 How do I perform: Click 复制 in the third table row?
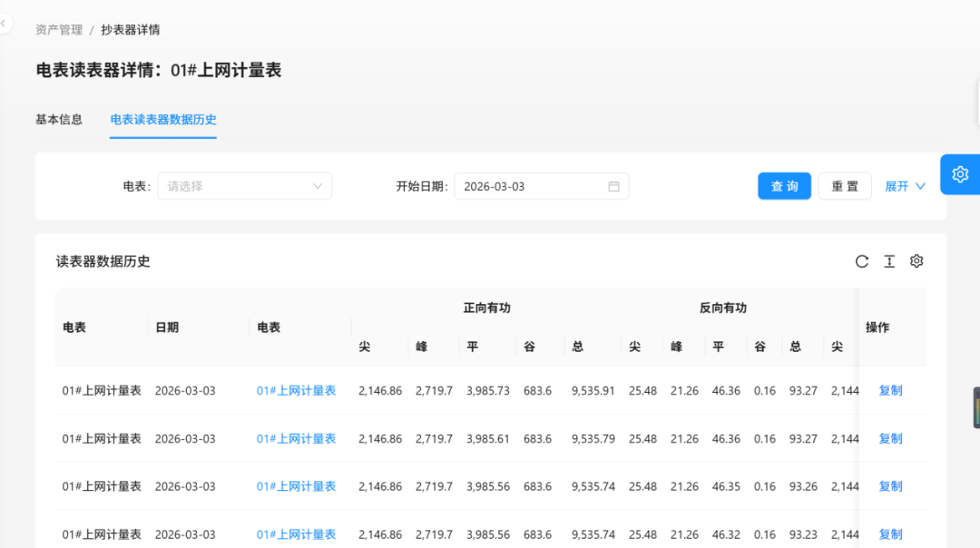[x=890, y=486]
